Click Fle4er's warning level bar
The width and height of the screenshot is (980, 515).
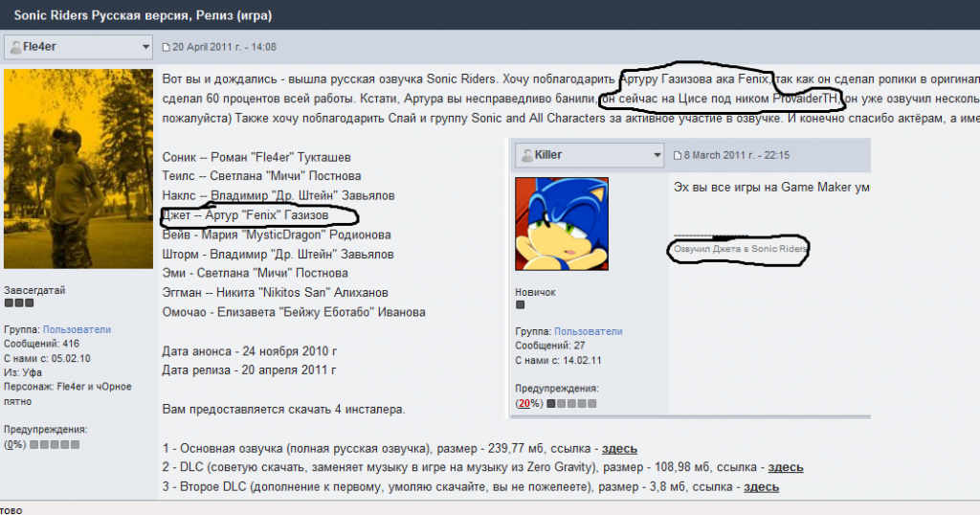tap(55, 444)
